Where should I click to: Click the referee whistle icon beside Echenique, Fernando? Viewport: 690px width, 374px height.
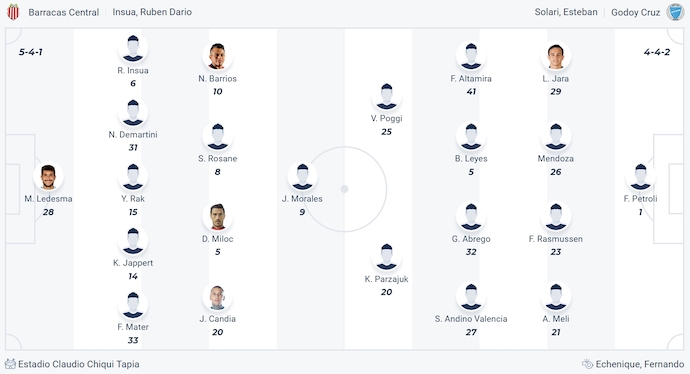tap(587, 364)
